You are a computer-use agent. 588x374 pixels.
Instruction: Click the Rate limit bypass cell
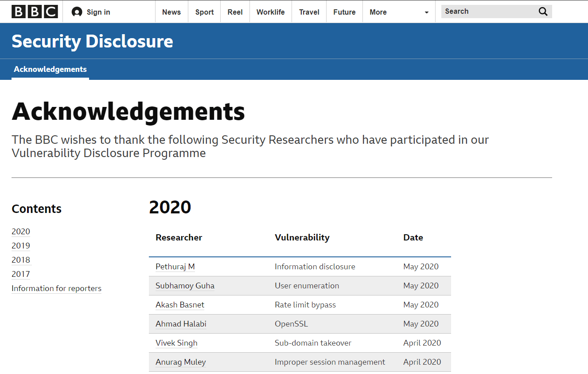coord(305,305)
